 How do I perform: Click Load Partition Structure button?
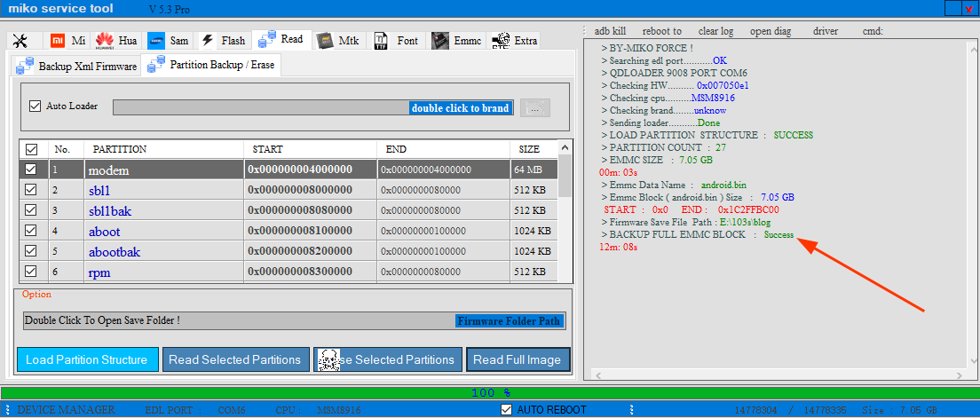(x=87, y=360)
